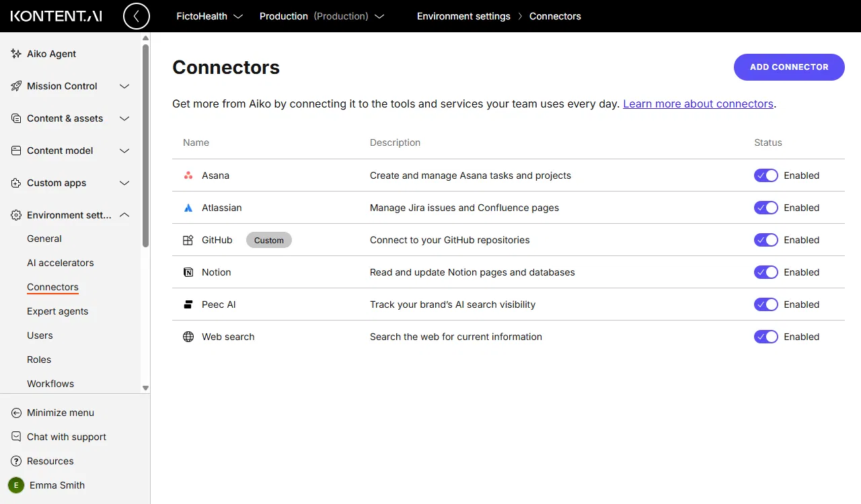Click the Kontent.ai logo
The height and width of the screenshot is (504, 861).
57,16
